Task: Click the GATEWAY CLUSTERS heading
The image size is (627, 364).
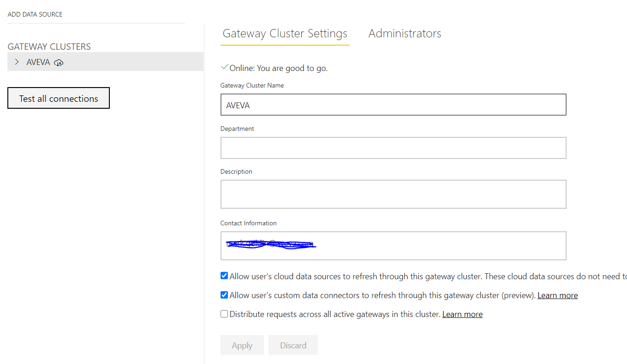Action: pyautogui.click(x=49, y=47)
